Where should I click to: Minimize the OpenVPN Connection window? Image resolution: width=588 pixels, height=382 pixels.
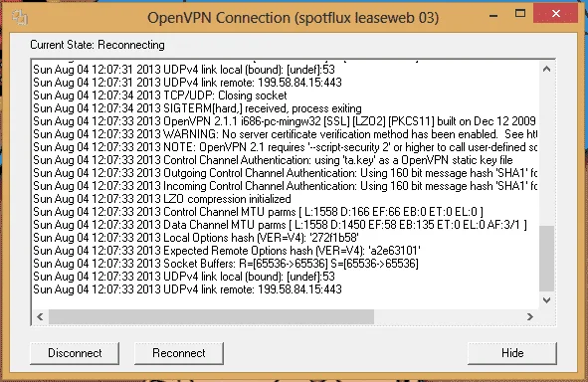tap(493, 14)
